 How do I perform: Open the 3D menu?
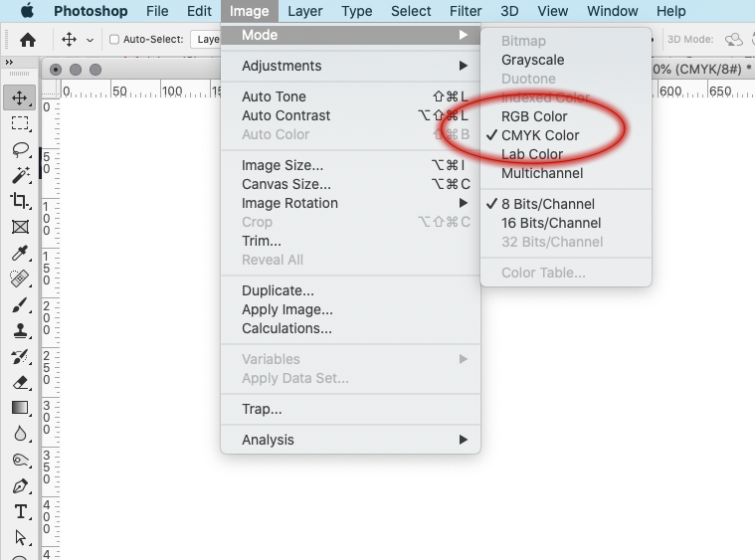coord(509,11)
